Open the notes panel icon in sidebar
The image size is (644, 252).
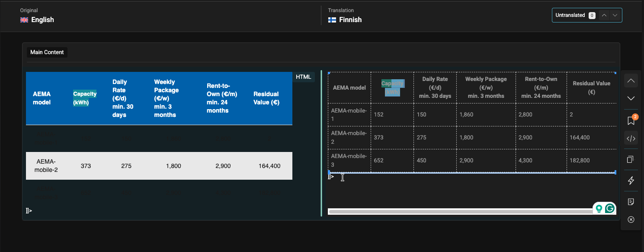(631, 201)
